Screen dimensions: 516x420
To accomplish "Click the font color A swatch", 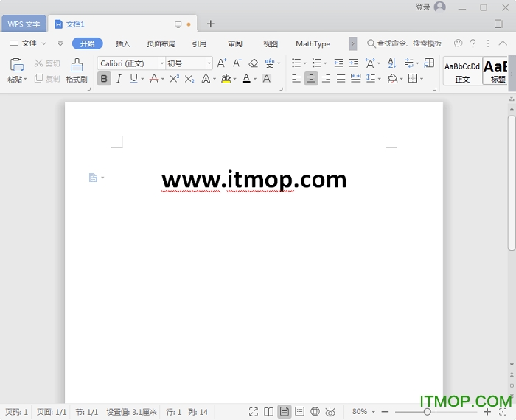I will click(x=246, y=79).
